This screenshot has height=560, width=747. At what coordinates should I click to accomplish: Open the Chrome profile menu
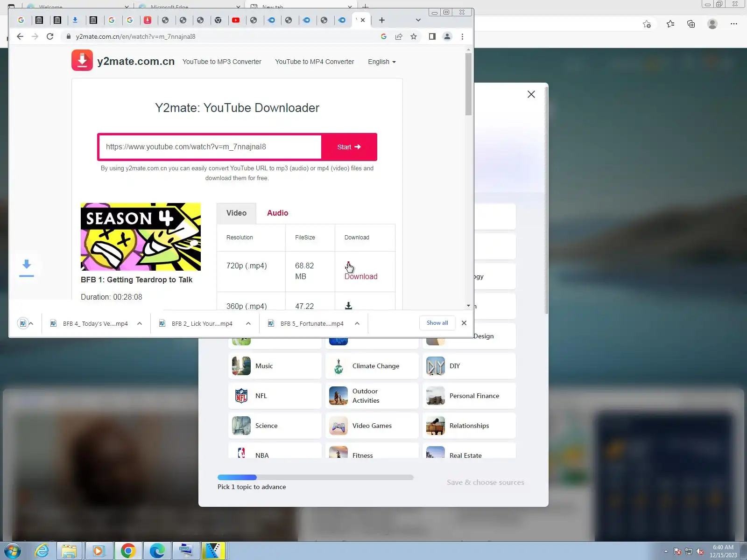pos(447,36)
